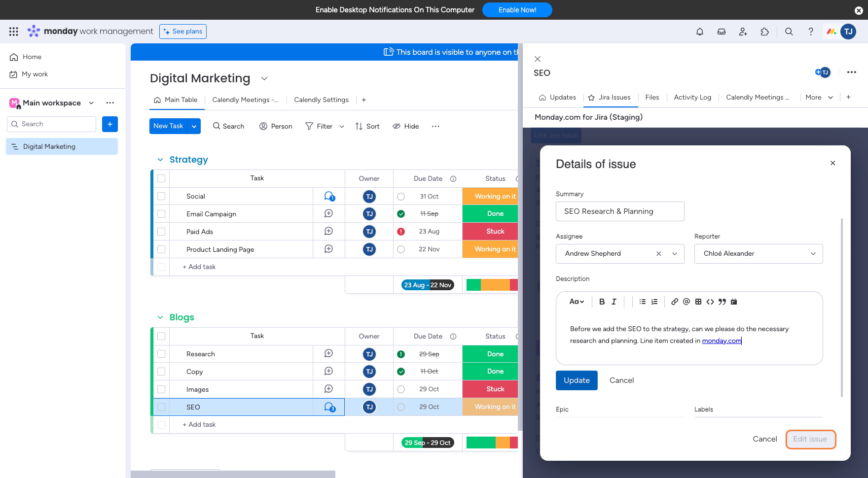Tick the Research task checkbox
Viewport: 868px width, 478px height.
coord(161,354)
